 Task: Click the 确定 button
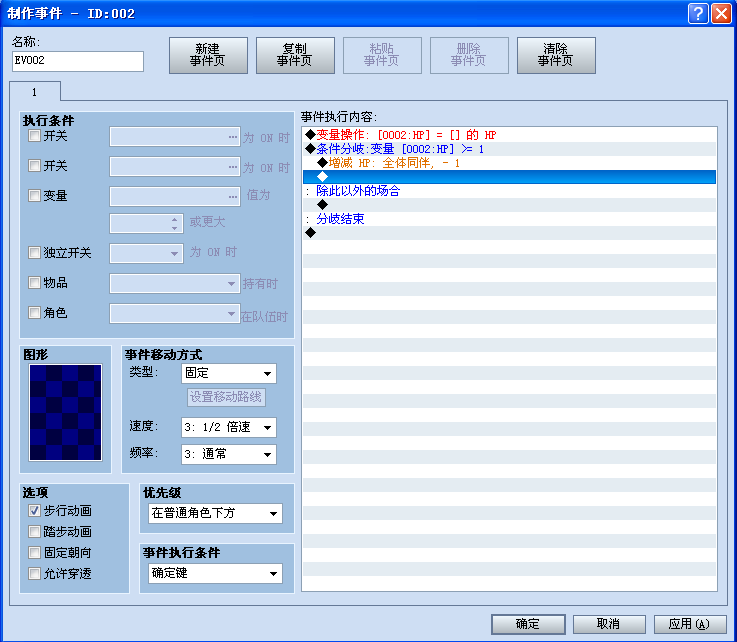coord(528,624)
